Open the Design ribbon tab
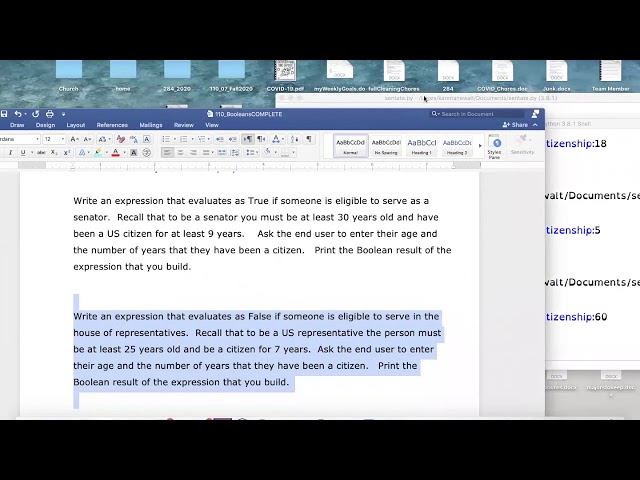640x480 pixels. tap(45, 125)
